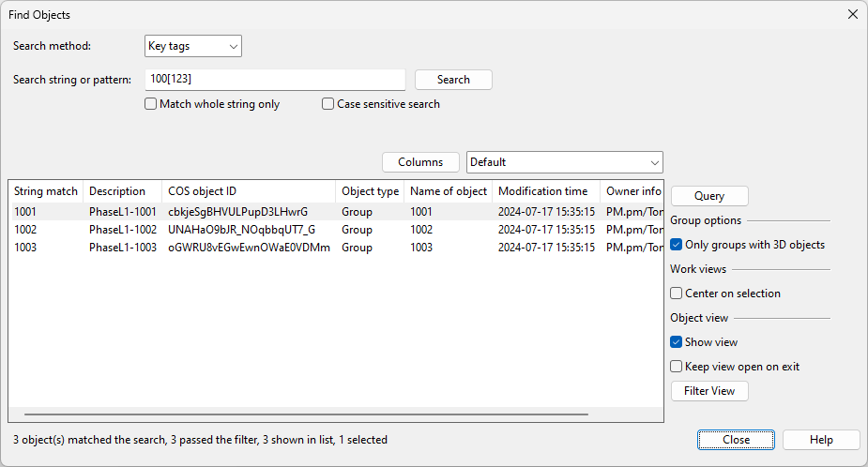868x467 pixels.
Task: Close the Find Objects dialog window
Action: click(852, 14)
